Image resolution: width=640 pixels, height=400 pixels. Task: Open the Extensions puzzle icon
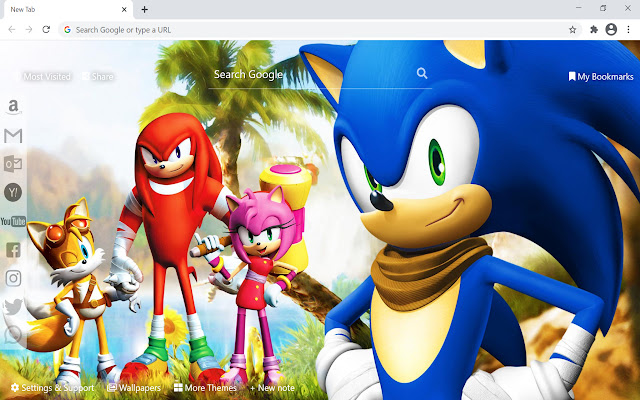[594, 29]
